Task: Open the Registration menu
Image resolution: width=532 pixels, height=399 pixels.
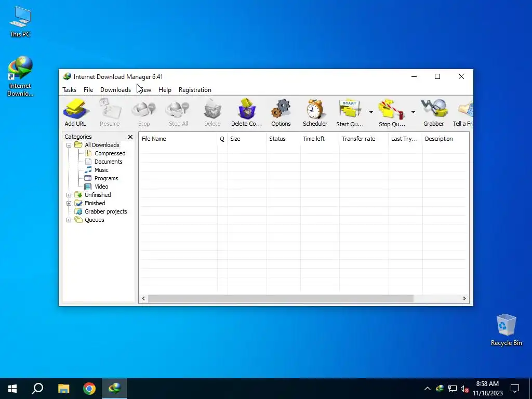Action: coord(195,90)
